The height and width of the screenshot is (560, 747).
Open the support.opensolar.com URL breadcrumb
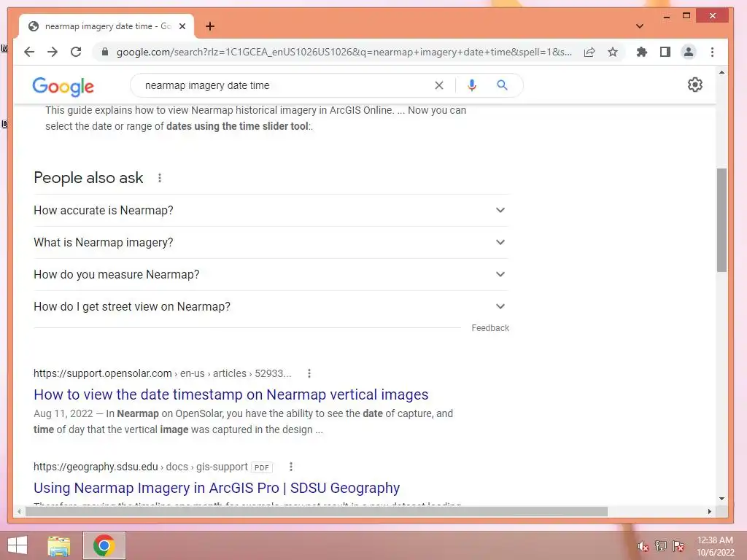[x=162, y=373]
